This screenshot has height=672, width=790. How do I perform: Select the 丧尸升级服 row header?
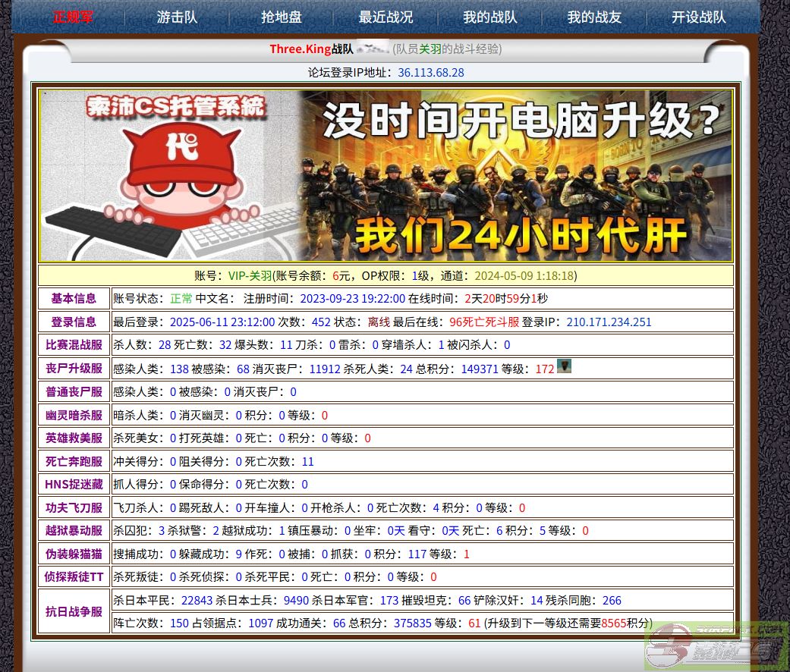tap(74, 368)
